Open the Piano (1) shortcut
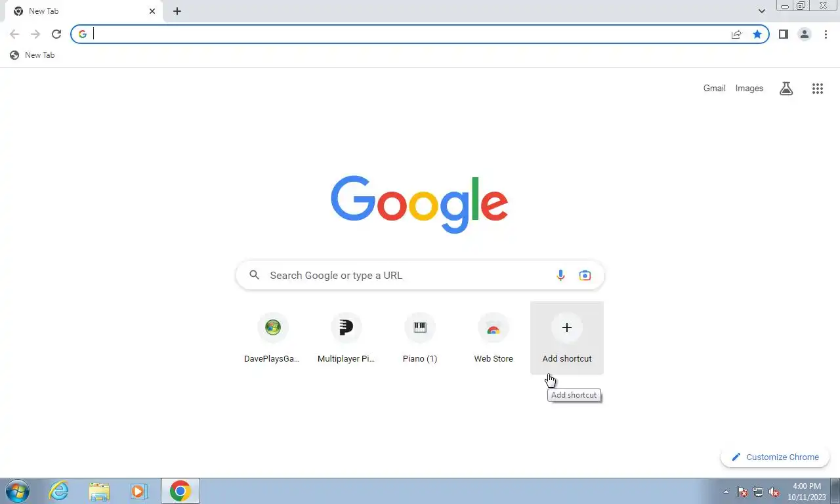This screenshot has width=840, height=504. (420, 338)
